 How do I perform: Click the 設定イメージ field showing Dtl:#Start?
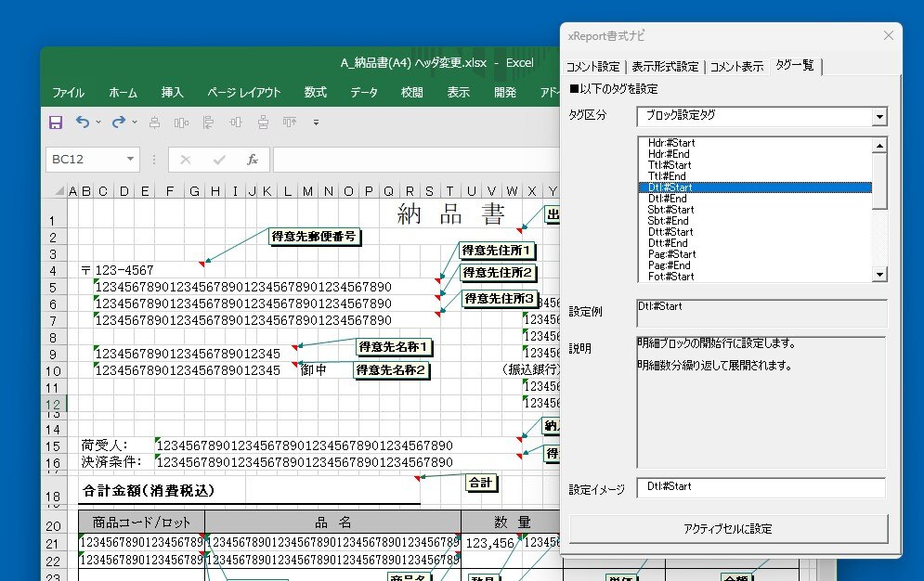coord(761,486)
